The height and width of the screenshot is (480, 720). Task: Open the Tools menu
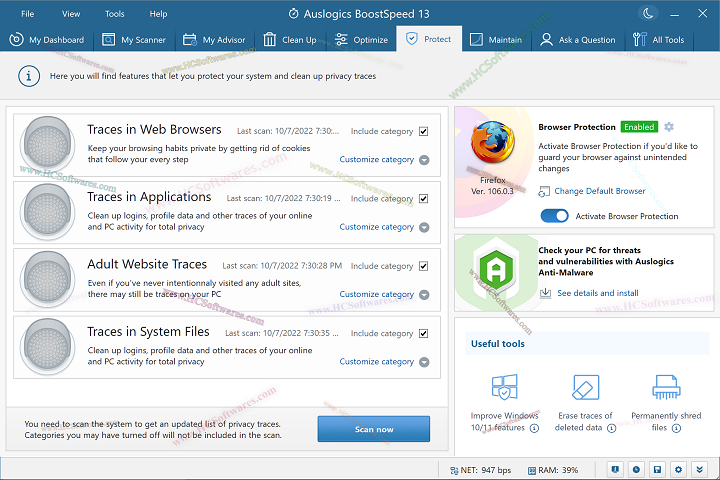(x=115, y=14)
